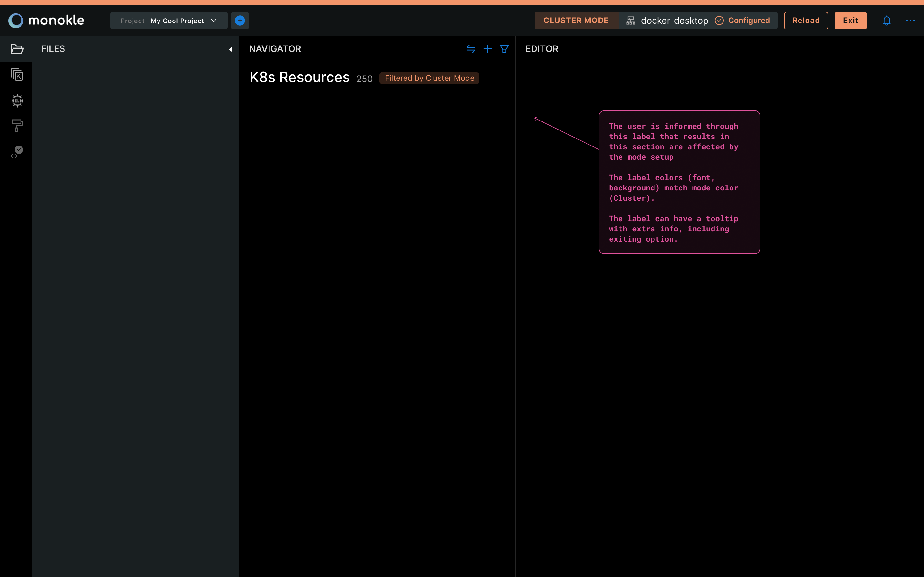Switch to the Navigator section

pos(275,49)
